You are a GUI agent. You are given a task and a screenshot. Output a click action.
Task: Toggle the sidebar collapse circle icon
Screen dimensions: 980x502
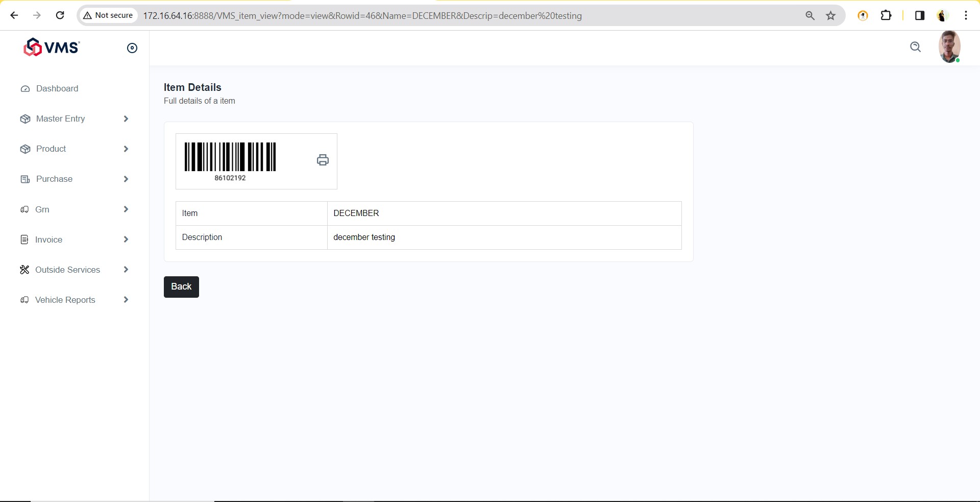click(132, 48)
